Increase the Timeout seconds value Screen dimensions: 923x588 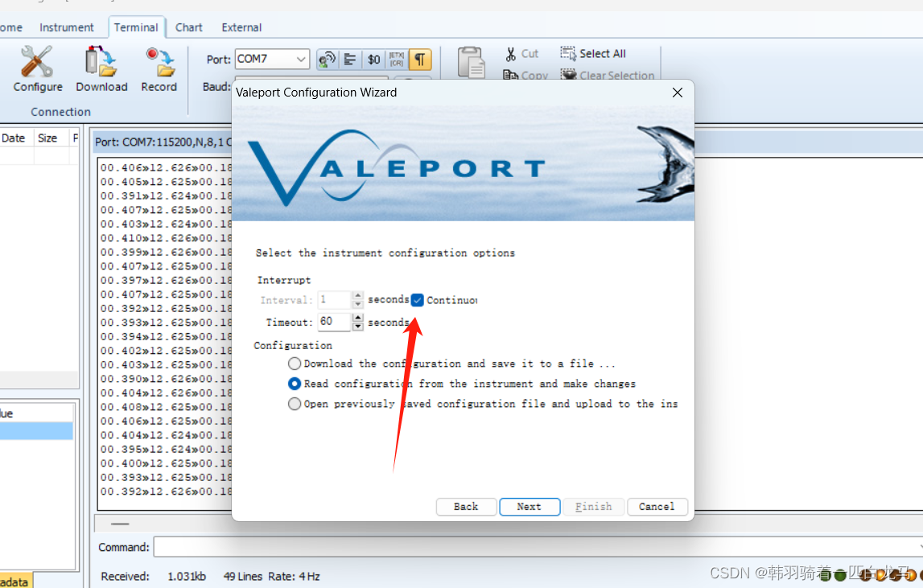tap(357, 318)
